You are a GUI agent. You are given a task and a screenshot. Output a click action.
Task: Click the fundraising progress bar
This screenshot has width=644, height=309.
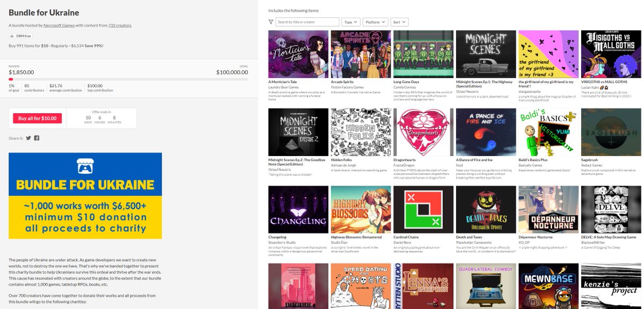click(128, 79)
